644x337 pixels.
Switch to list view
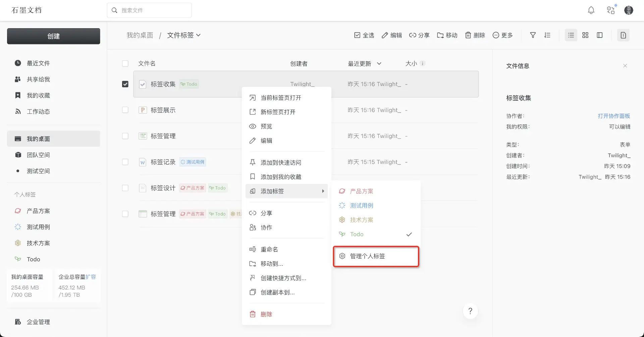tap(571, 35)
